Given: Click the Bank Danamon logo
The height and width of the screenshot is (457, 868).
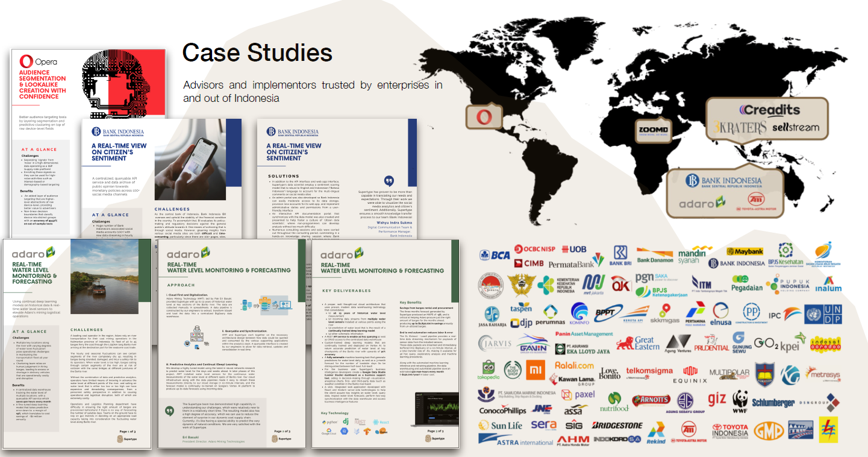Looking at the screenshot, I should pos(655,256).
